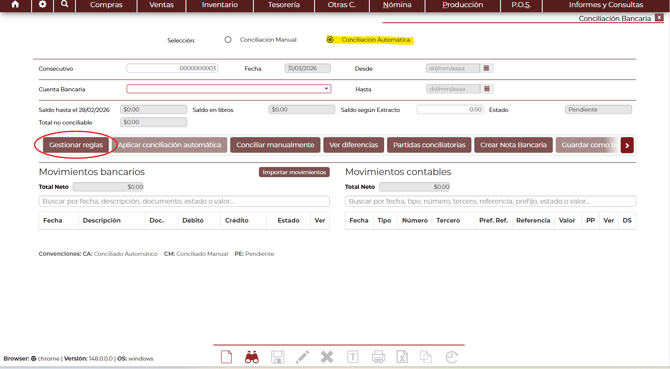Focus the Movimientos bancarios search box
Image resolution: width=670 pixels, height=369 pixels.
[184, 201]
